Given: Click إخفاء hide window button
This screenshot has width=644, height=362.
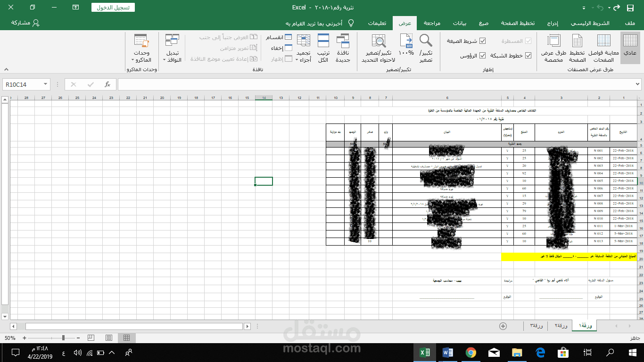Looking at the screenshot, I should [281, 48].
